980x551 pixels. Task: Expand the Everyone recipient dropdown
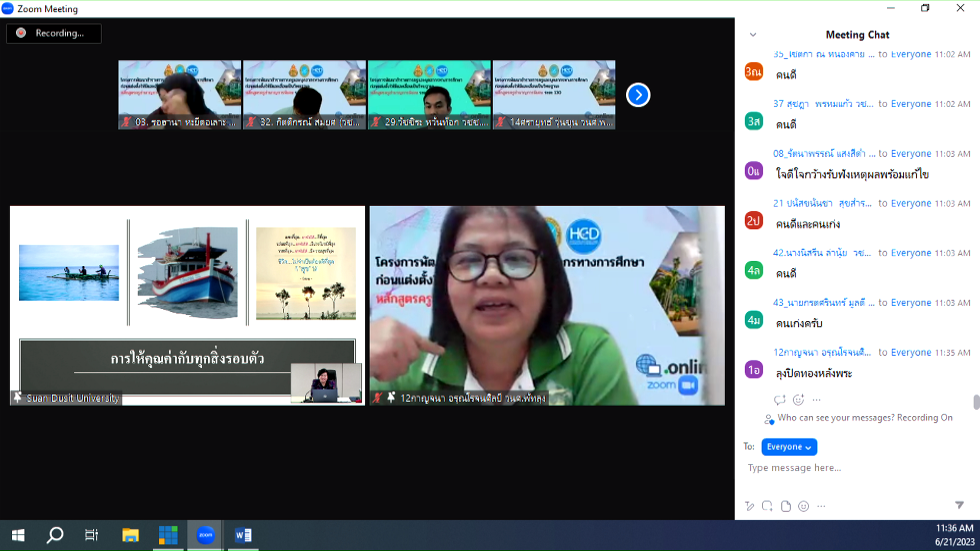[789, 447]
